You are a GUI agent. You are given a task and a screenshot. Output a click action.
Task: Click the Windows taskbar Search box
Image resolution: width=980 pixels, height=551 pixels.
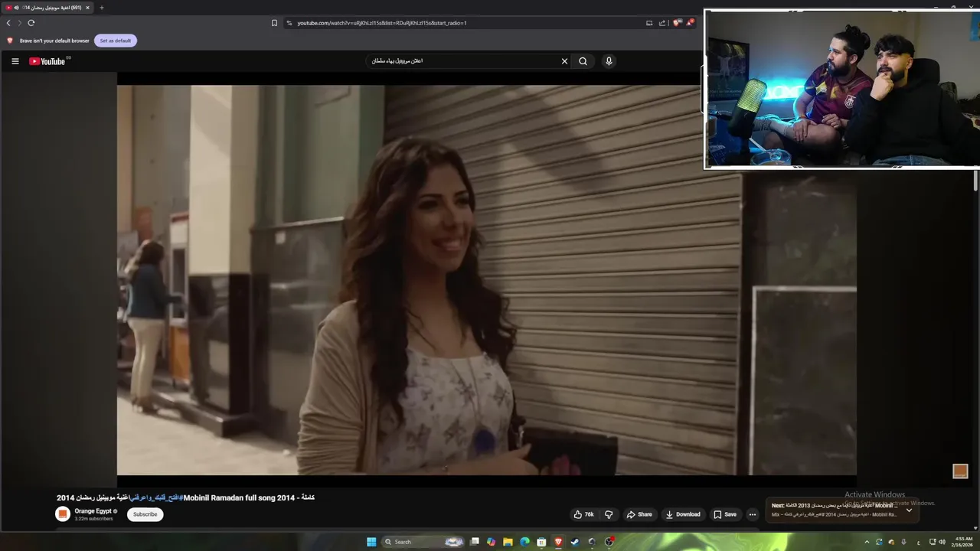(423, 542)
